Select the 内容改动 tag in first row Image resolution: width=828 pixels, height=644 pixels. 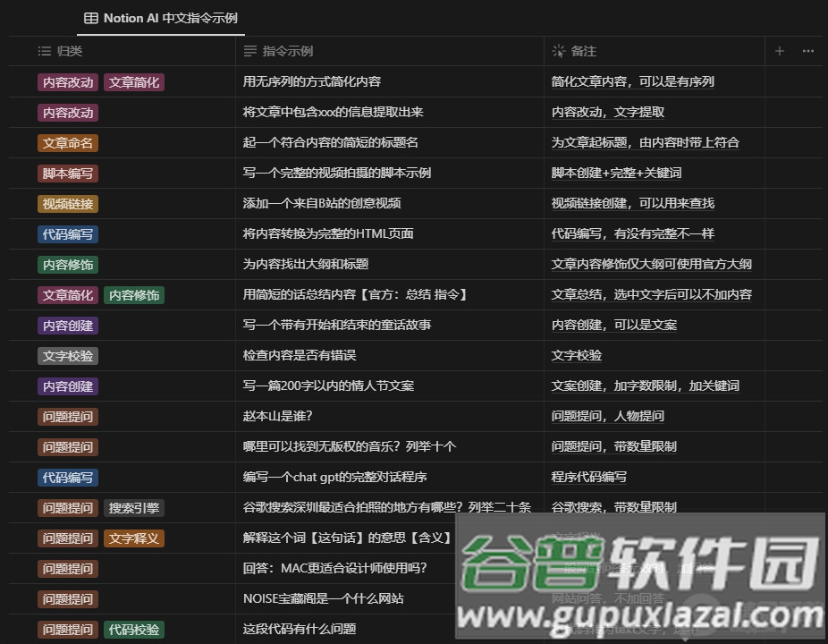click(x=67, y=81)
